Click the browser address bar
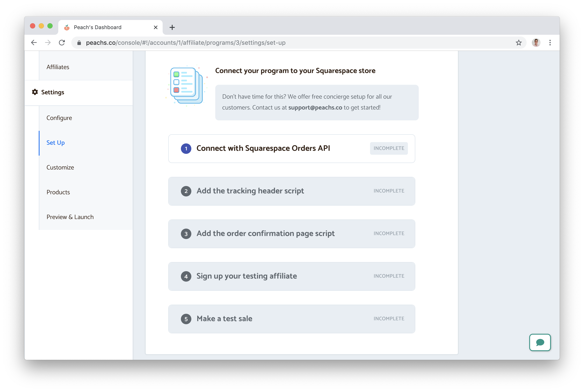584x392 pixels. point(275,43)
